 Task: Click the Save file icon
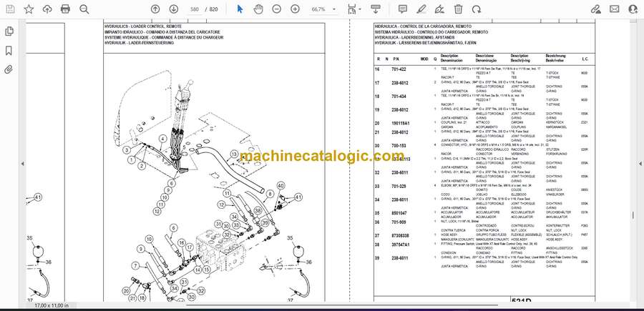[11, 9]
